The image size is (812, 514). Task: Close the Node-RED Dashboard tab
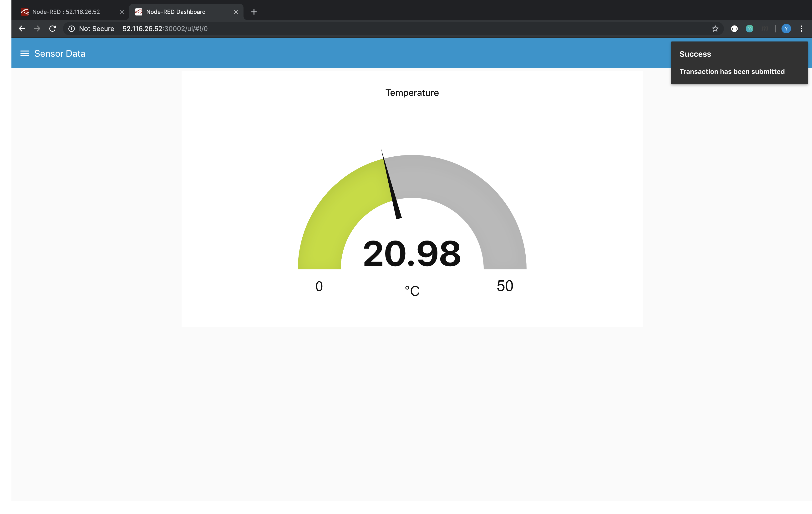point(236,12)
